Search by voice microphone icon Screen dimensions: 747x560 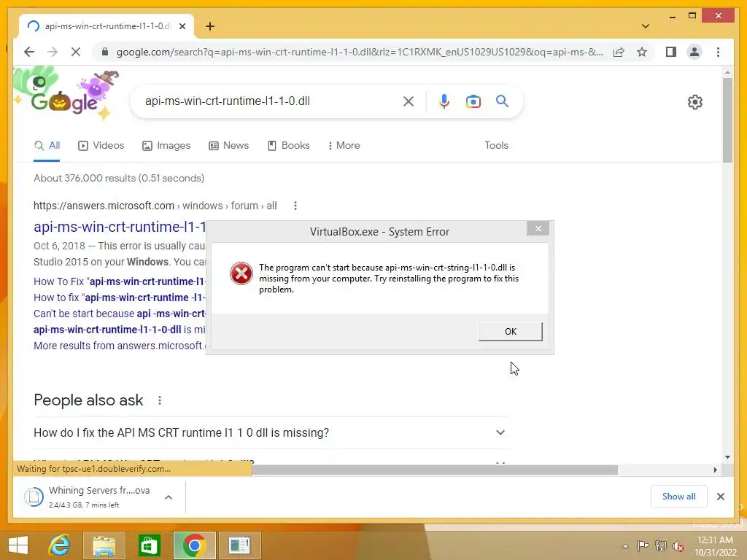444,101
